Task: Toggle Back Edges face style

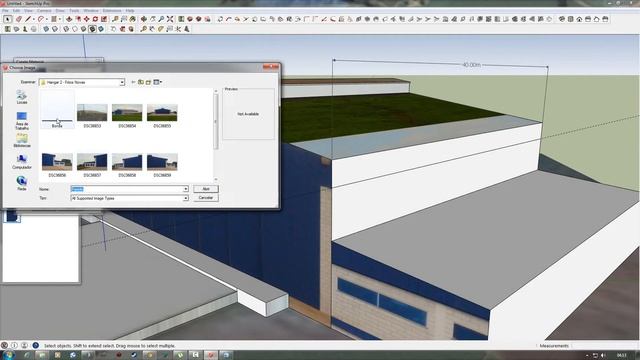Action: (x=55, y=29)
